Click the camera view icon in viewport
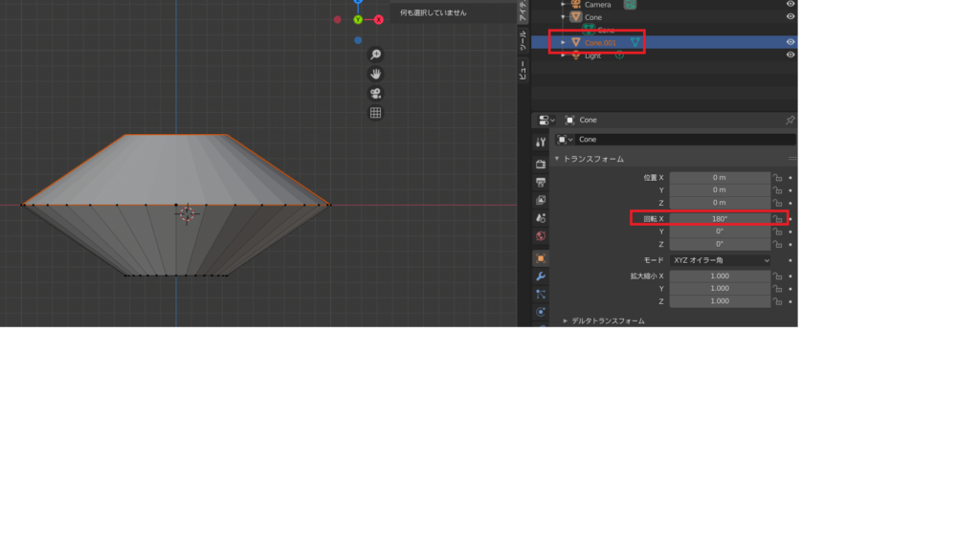 click(x=375, y=93)
